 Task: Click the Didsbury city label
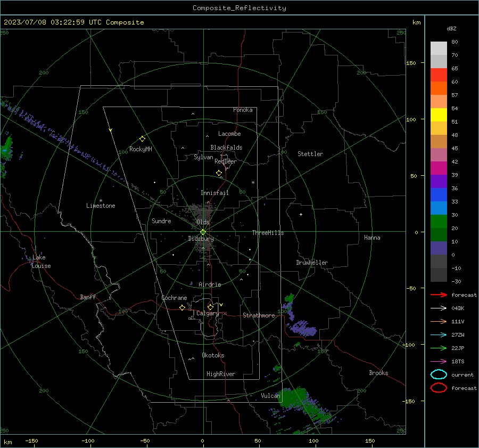201,239
